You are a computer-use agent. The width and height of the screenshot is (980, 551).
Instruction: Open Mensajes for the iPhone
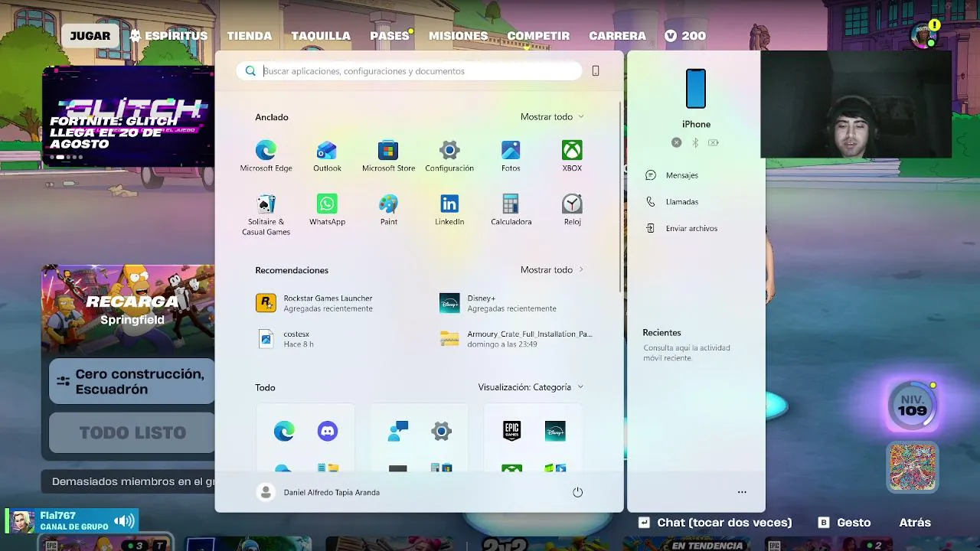click(672, 175)
